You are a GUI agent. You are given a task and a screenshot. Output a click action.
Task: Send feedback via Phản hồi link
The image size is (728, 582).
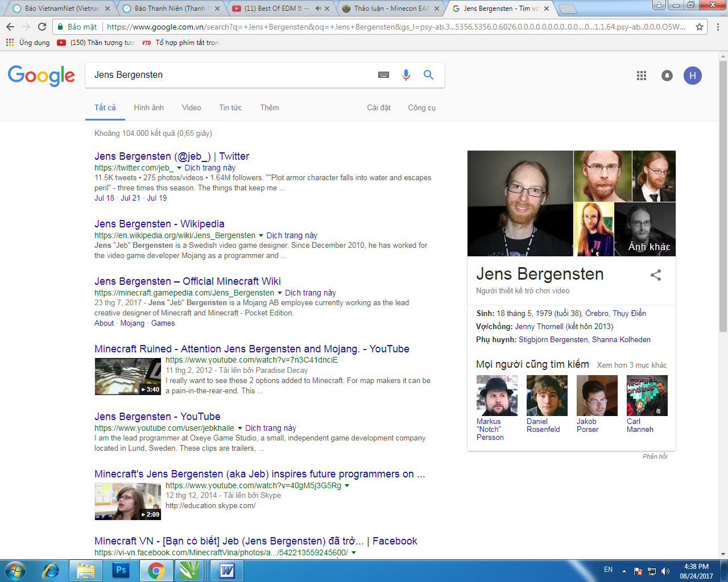[655, 456]
